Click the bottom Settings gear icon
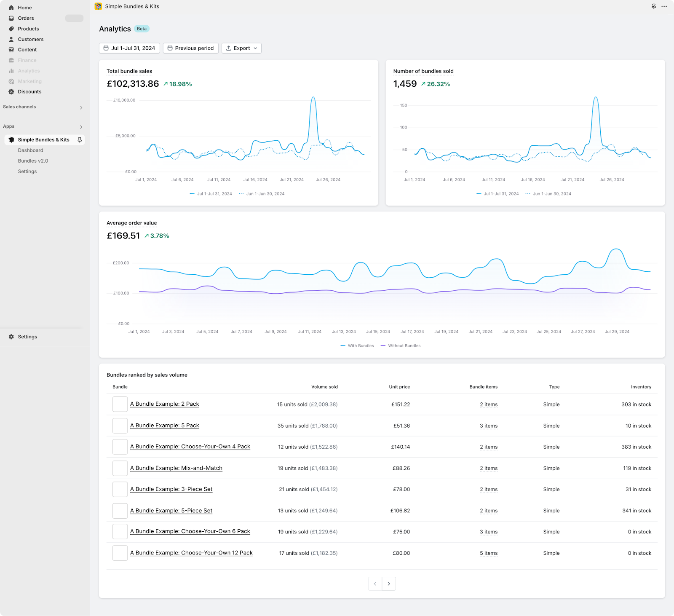Image resolution: width=674 pixels, height=616 pixels. pyautogui.click(x=11, y=337)
